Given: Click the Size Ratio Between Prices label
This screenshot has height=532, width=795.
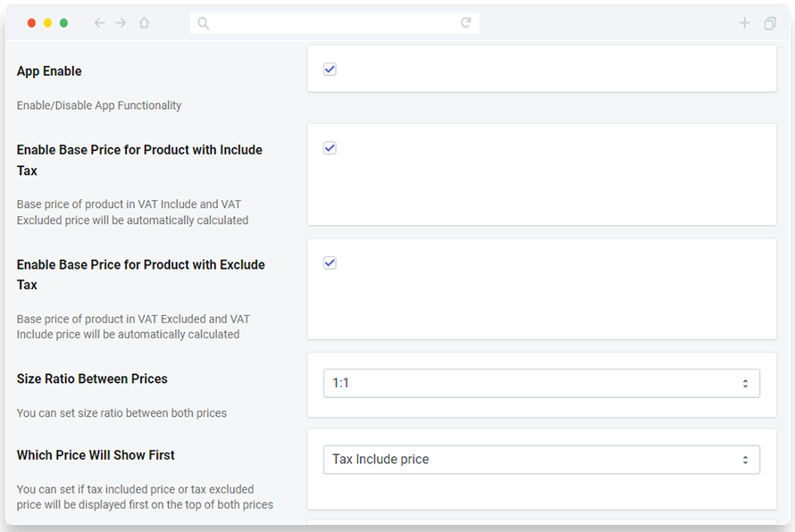Looking at the screenshot, I should [92, 379].
